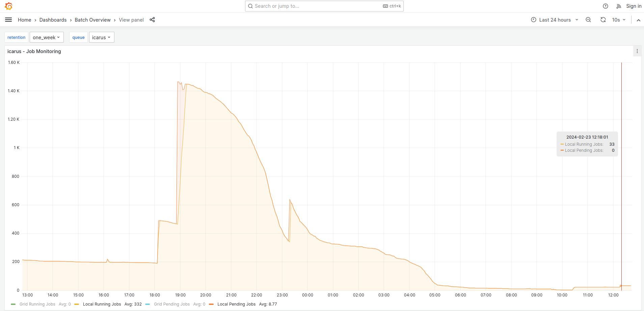This screenshot has width=644, height=311.
Task: Click the yellow Local Running Jobs color swatch
Action: pyautogui.click(x=77, y=304)
